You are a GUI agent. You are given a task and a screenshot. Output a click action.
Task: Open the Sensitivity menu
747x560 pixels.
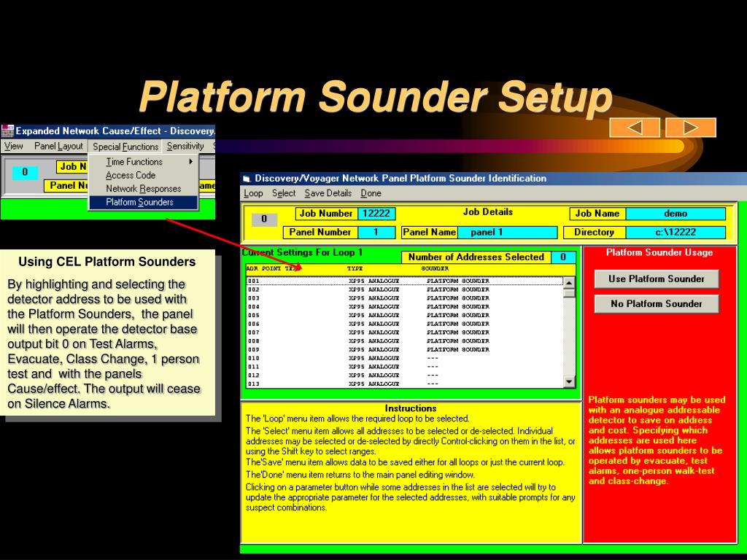coord(185,146)
